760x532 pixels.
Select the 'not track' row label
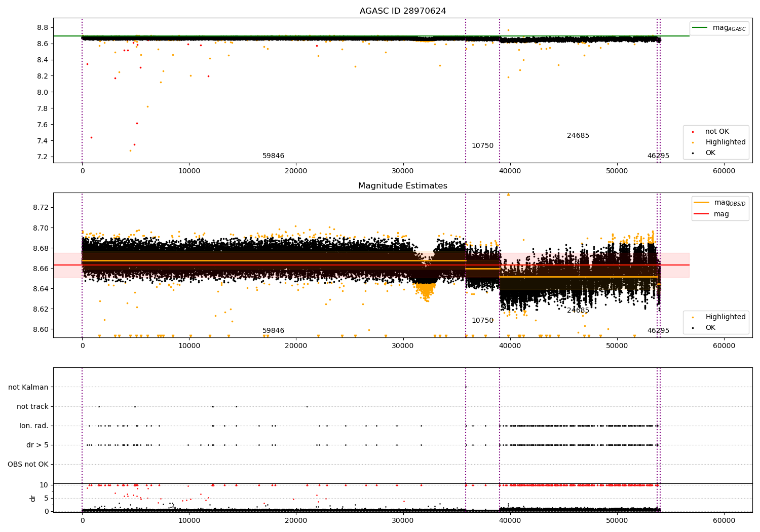click(32, 407)
